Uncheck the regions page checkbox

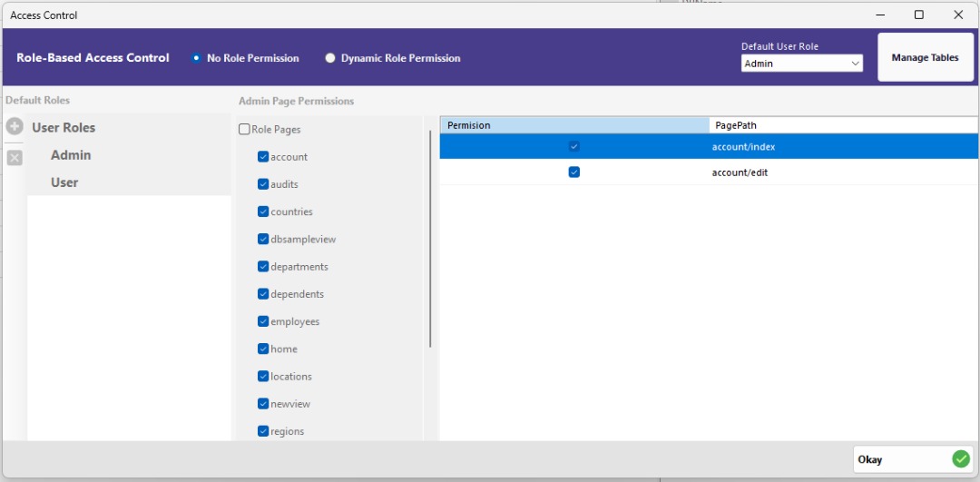click(x=263, y=432)
